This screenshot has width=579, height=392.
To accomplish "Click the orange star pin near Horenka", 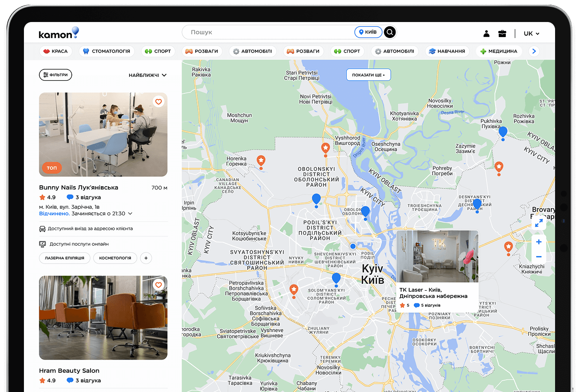I will [x=261, y=161].
